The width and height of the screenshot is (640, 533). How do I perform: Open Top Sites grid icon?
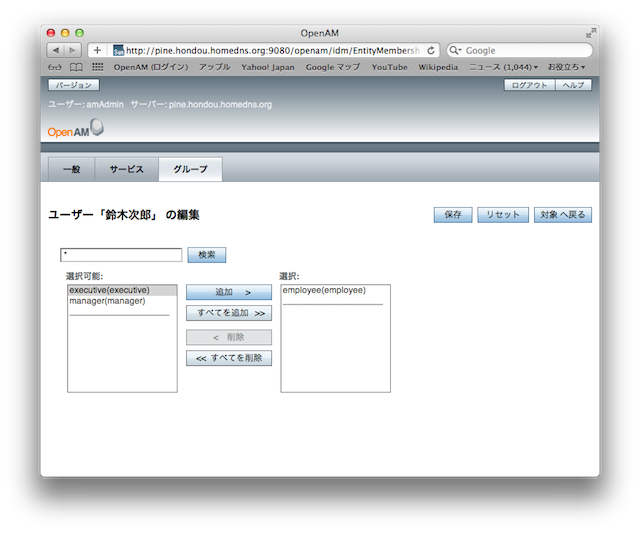point(97,67)
